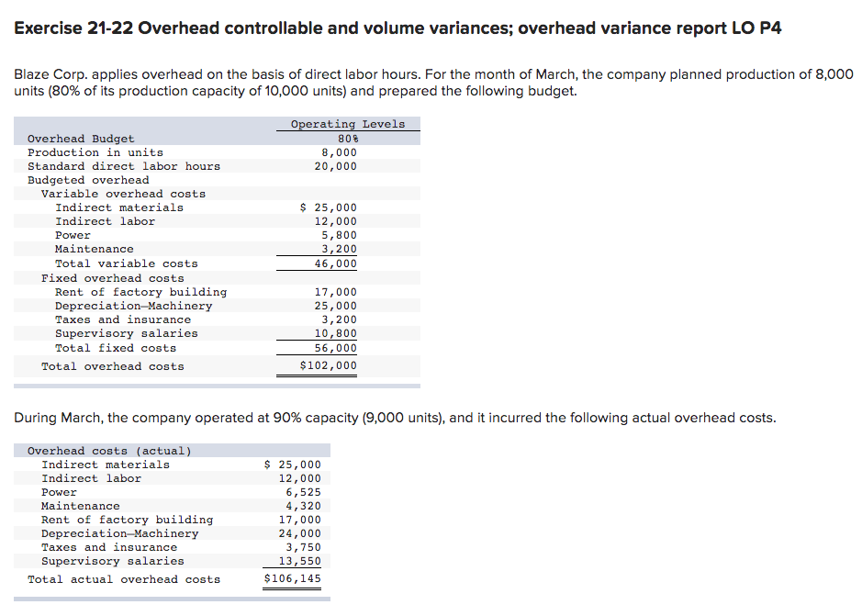This screenshot has height=616, width=862.
Task: Click the 8,000 production units value
Action: [339, 152]
